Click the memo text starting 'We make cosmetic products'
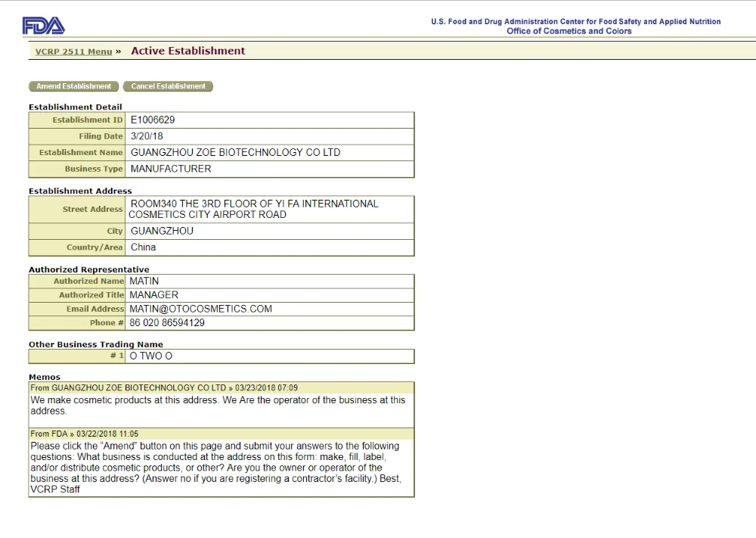The image size is (756, 538). pos(218,406)
